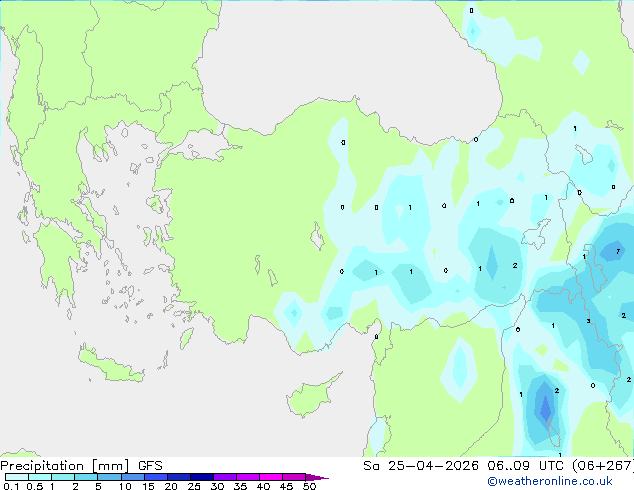This screenshot has width=634, height=490.
Task: Click the '7' precipitation value on the map
Action: [618, 251]
